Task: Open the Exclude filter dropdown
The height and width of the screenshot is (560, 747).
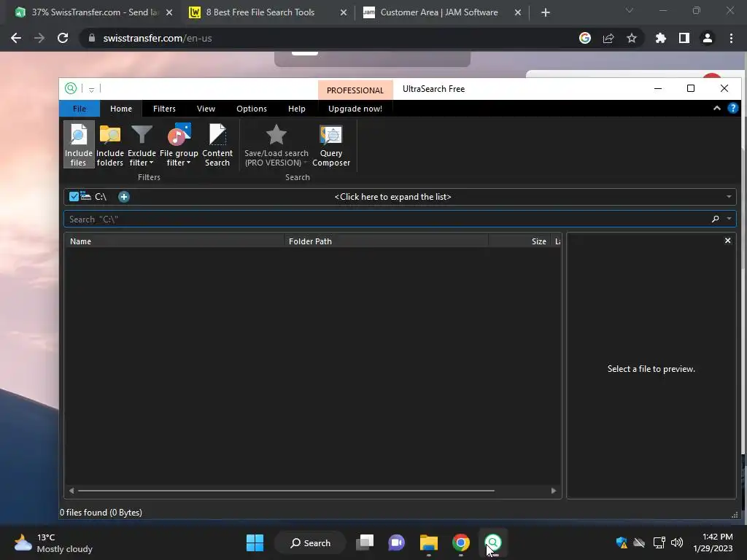Action: pos(142,144)
